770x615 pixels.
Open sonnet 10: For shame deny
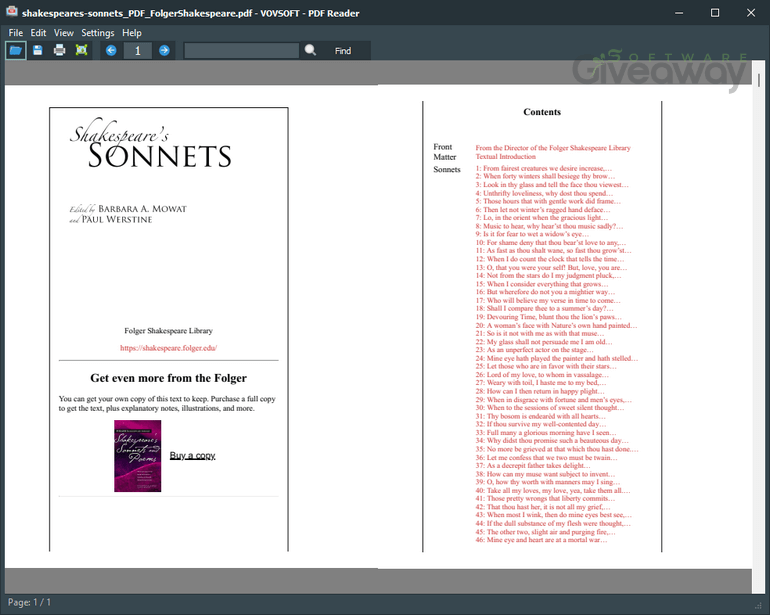point(550,243)
